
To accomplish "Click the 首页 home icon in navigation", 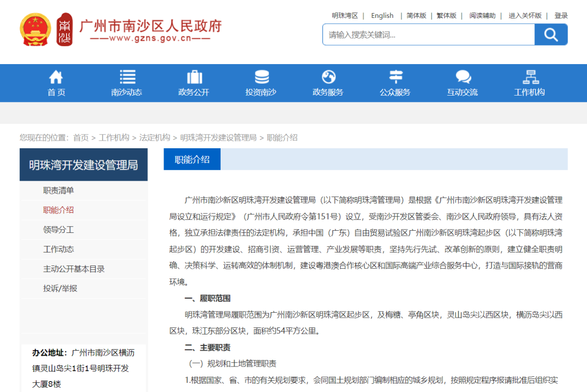I will pos(55,77).
